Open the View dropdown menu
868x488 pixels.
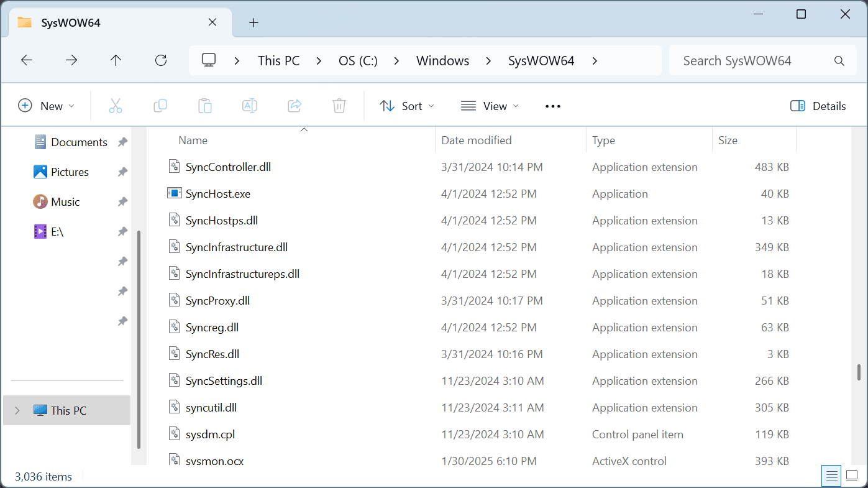pos(490,106)
